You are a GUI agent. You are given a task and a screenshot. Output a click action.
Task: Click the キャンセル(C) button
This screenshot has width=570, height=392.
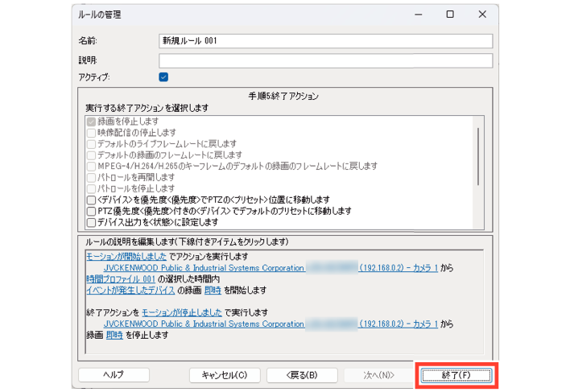[225, 375]
